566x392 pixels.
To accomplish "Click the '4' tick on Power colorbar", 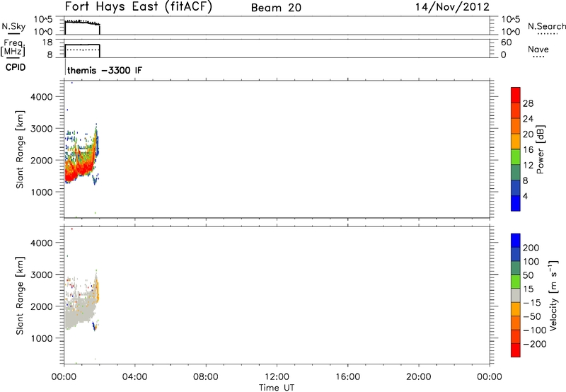I will [525, 196].
